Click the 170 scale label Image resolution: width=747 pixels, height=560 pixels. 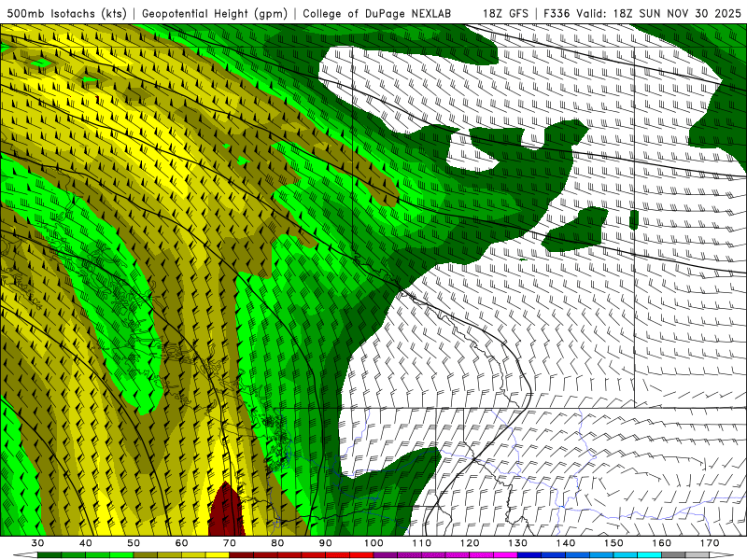[710, 543]
